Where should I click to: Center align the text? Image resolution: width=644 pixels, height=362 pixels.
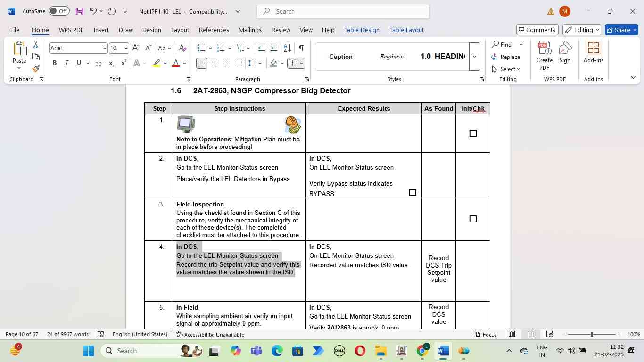coord(214,63)
